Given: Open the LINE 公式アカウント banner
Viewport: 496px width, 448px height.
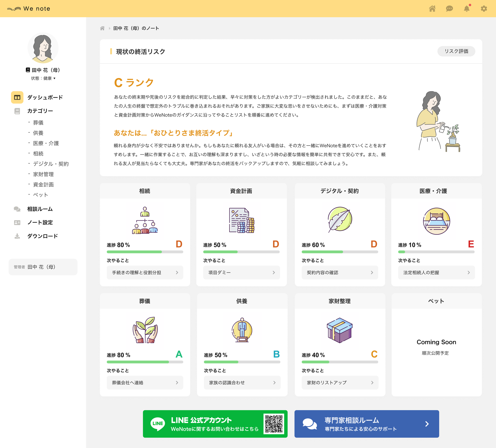Looking at the screenshot, I should click(x=215, y=424).
